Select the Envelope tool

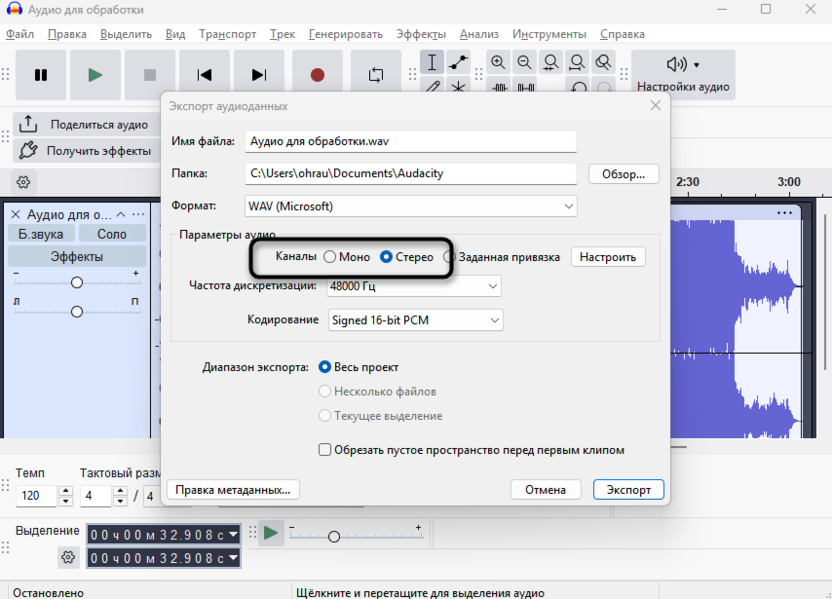click(x=457, y=62)
